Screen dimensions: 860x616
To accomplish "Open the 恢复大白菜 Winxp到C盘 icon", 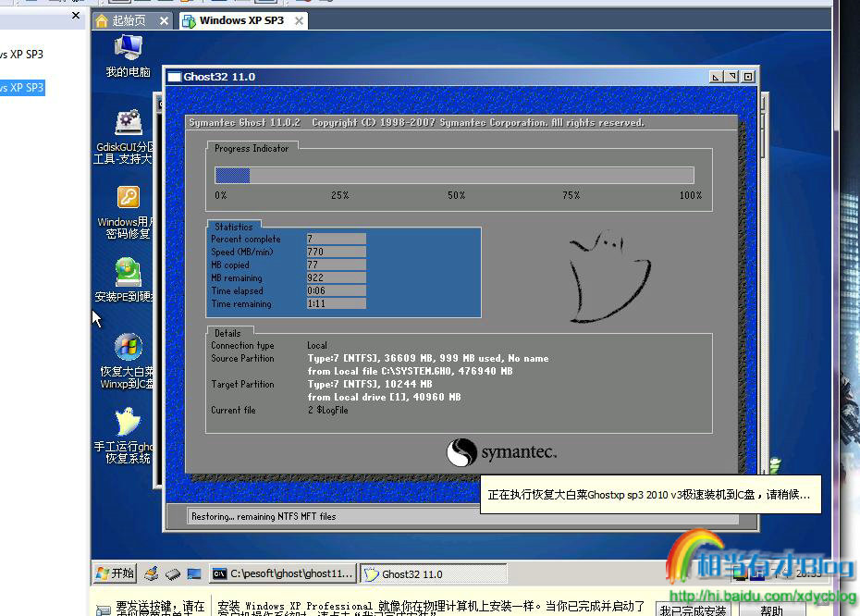I will 128,361.
